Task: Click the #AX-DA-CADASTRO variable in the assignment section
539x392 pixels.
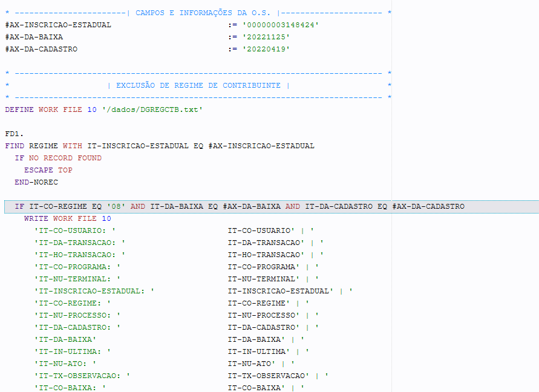Action: coord(41,49)
